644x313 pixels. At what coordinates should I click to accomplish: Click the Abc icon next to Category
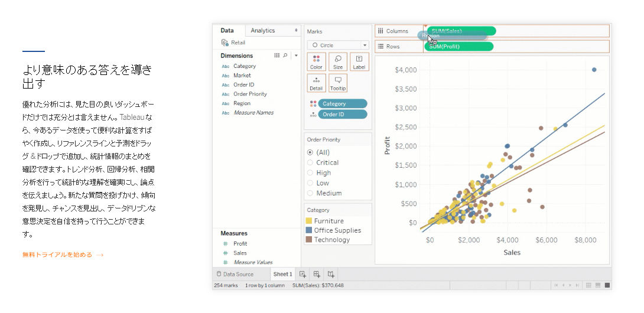pyautogui.click(x=226, y=66)
